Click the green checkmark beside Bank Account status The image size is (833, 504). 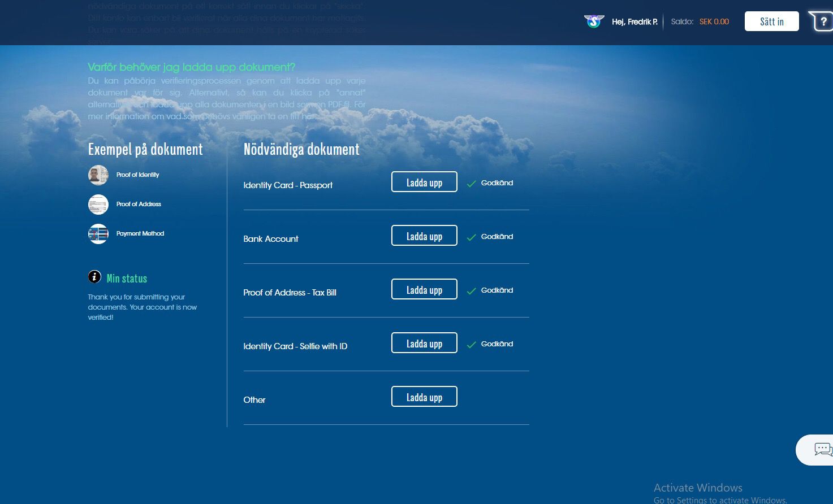(x=471, y=237)
